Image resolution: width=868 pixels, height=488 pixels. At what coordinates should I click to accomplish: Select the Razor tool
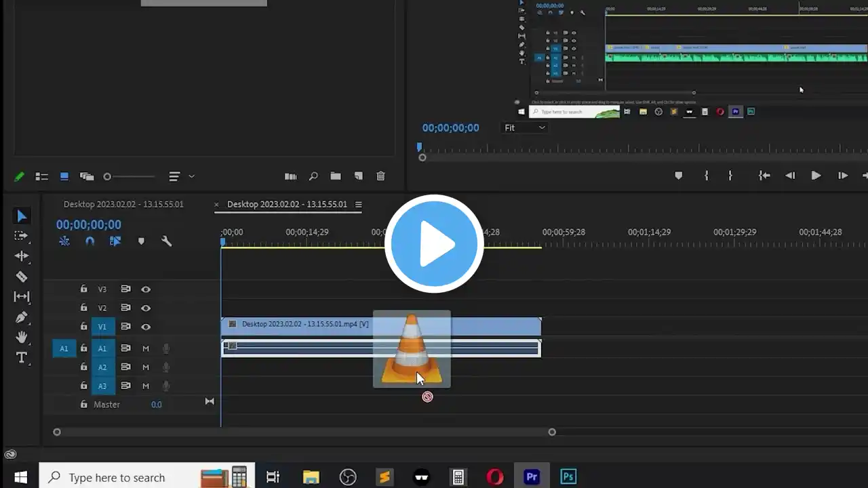coord(22,277)
